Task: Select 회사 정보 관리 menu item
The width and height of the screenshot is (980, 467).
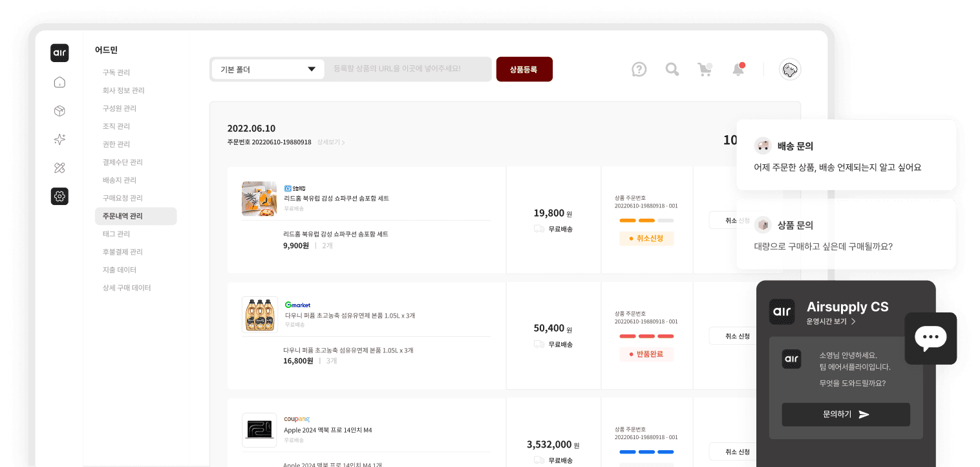Action: point(123,91)
